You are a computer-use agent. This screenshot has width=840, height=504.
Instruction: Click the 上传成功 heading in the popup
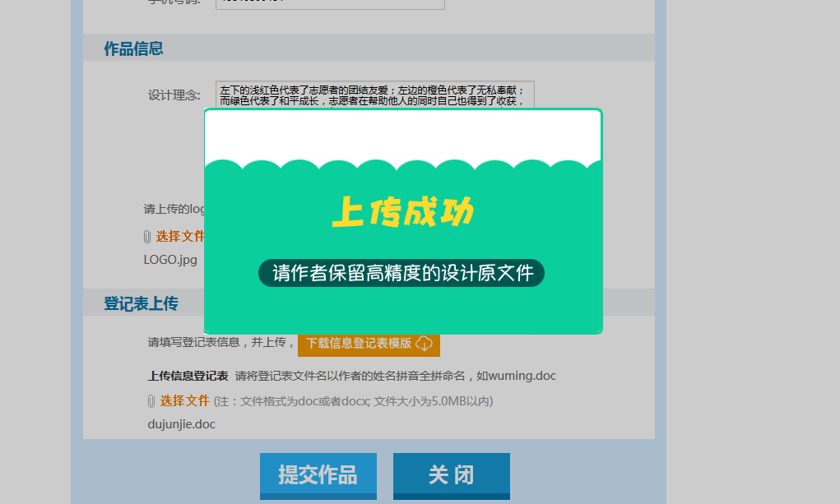click(x=402, y=212)
